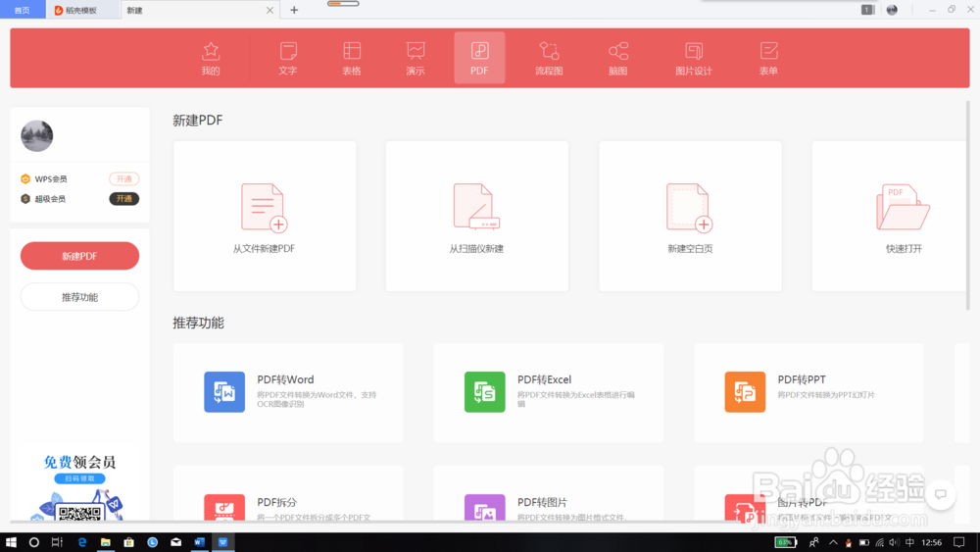This screenshot has height=552, width=980.
Task: Close the 新建 tab
Action: [x=270, y=10]
